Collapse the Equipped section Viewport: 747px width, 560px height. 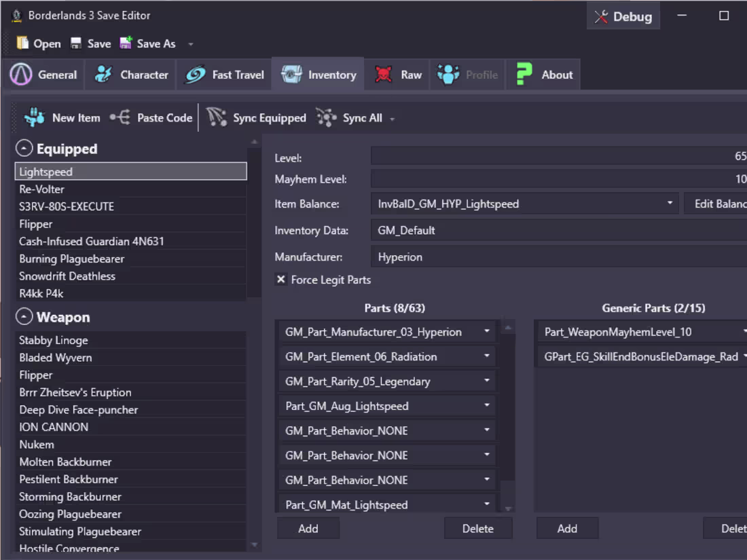pos(24,149)
